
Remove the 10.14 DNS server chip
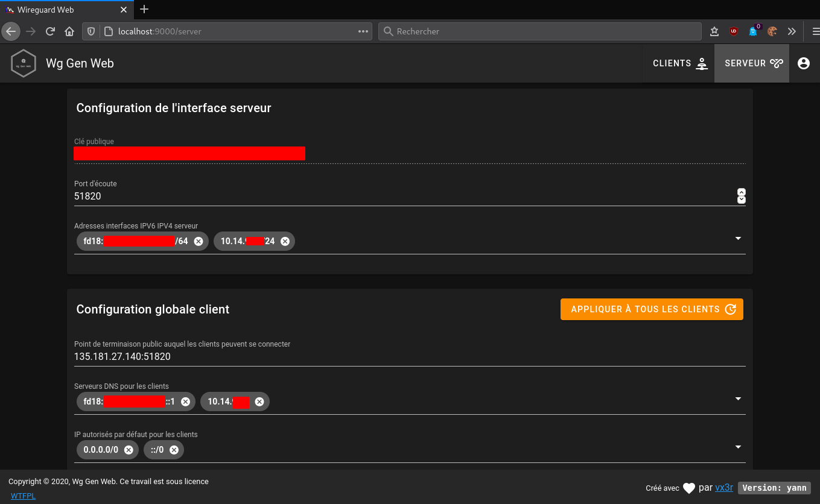click(x=259, y=402)
